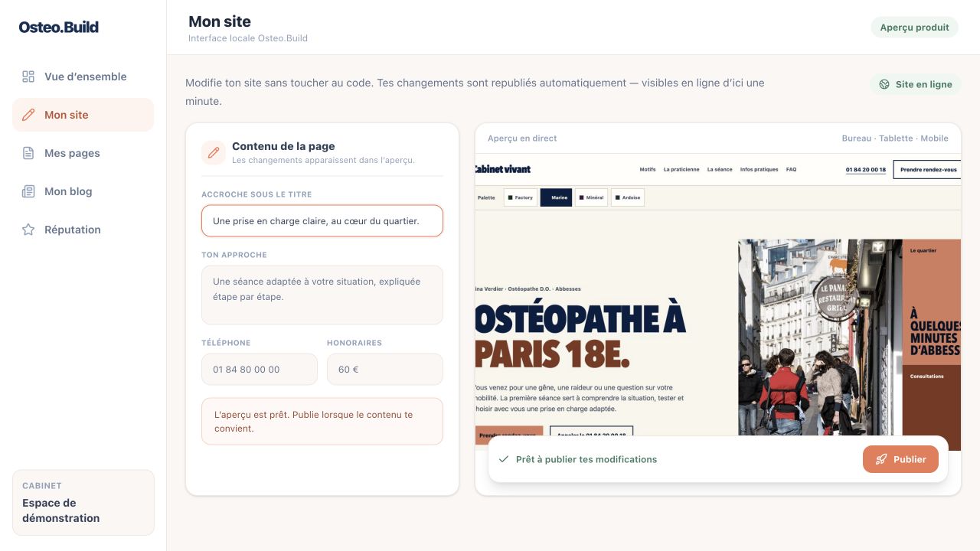Click the Palette label in preview

click(x=486, y=197)
